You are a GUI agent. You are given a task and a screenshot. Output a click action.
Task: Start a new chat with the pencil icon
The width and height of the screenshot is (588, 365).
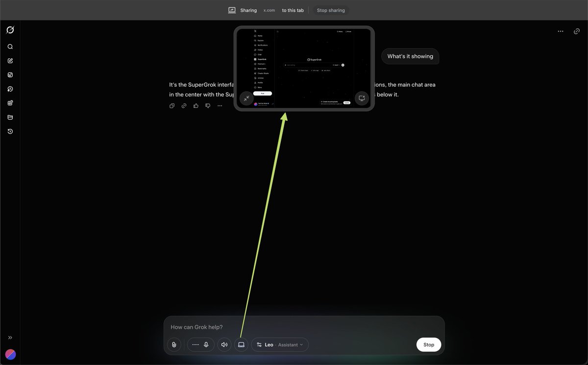click(10, 61)
